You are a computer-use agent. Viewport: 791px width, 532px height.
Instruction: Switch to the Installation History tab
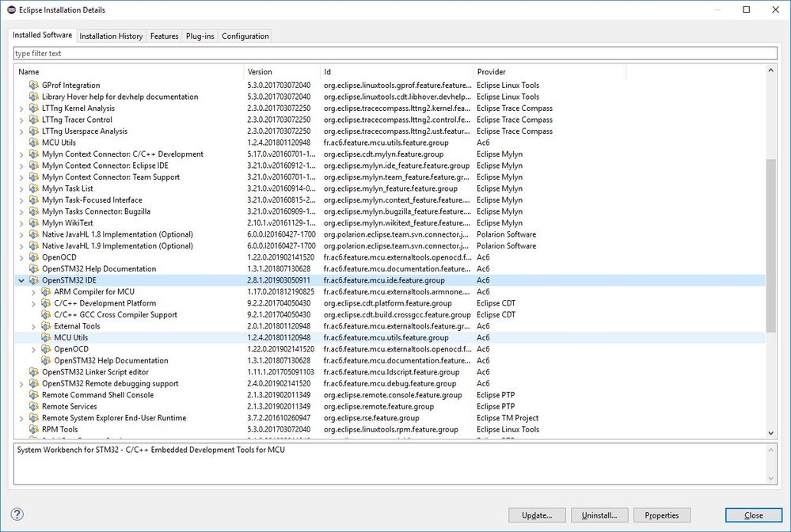(111, 36)
